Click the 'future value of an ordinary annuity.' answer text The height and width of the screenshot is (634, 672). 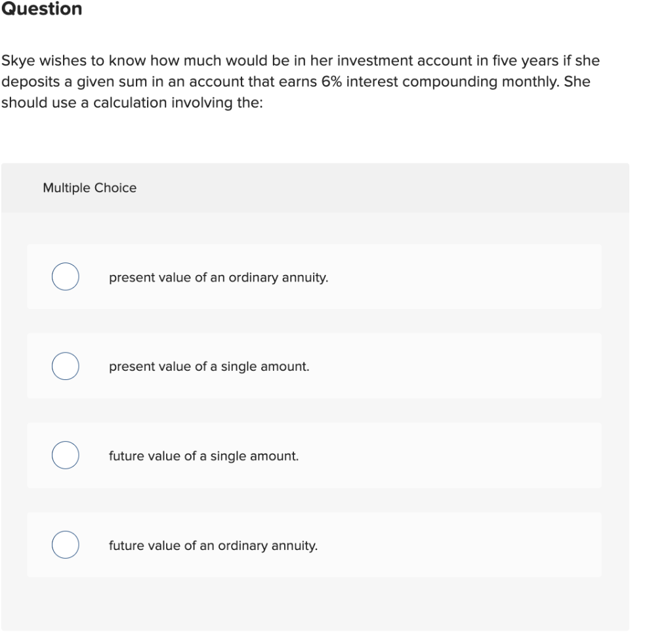[213, 545]
